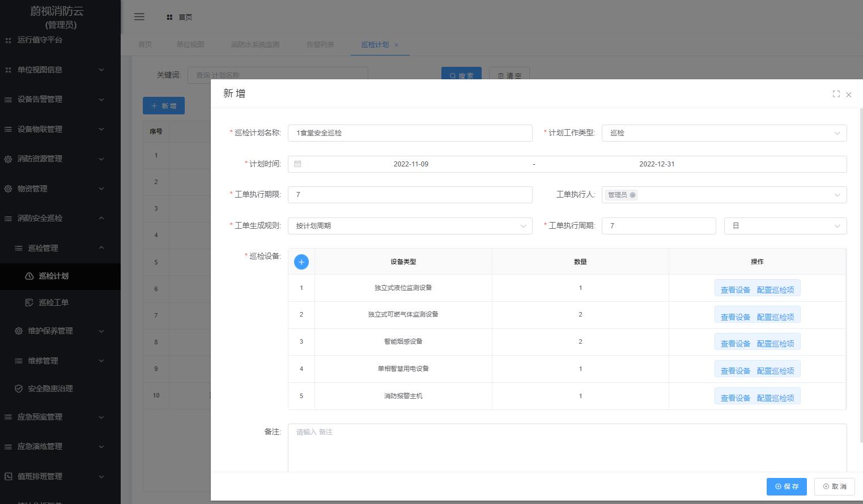Click the 巡检计划名称 input field
This screenshot has width=863, height=504.
[x=410, y=133]
